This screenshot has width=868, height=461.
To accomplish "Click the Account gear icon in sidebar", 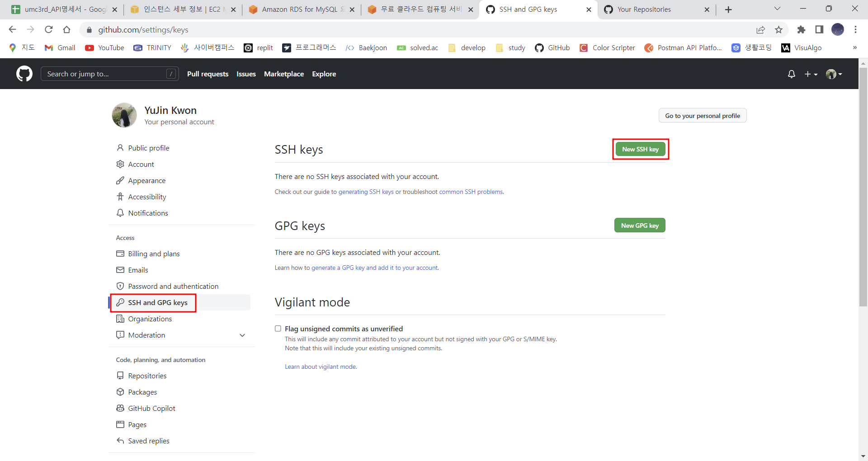I will (120, 164).
